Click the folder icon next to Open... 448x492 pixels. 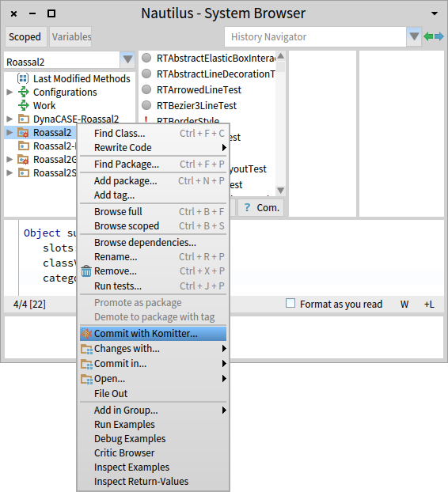click(x=86, y=379)
